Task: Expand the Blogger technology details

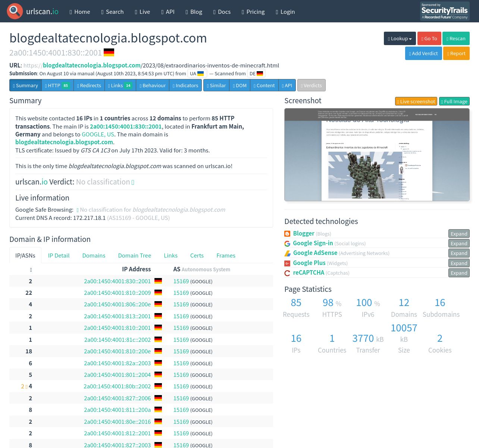Action: point(459,234)
